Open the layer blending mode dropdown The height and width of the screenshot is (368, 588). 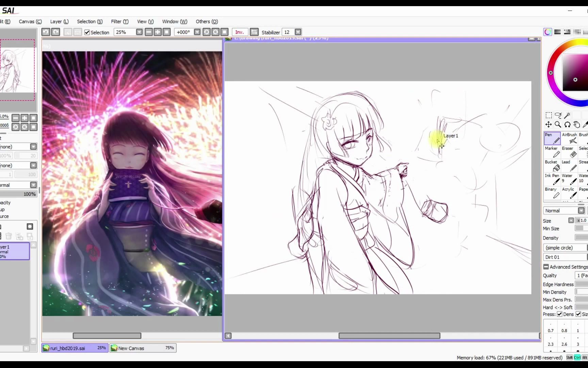tap(33, 185)
